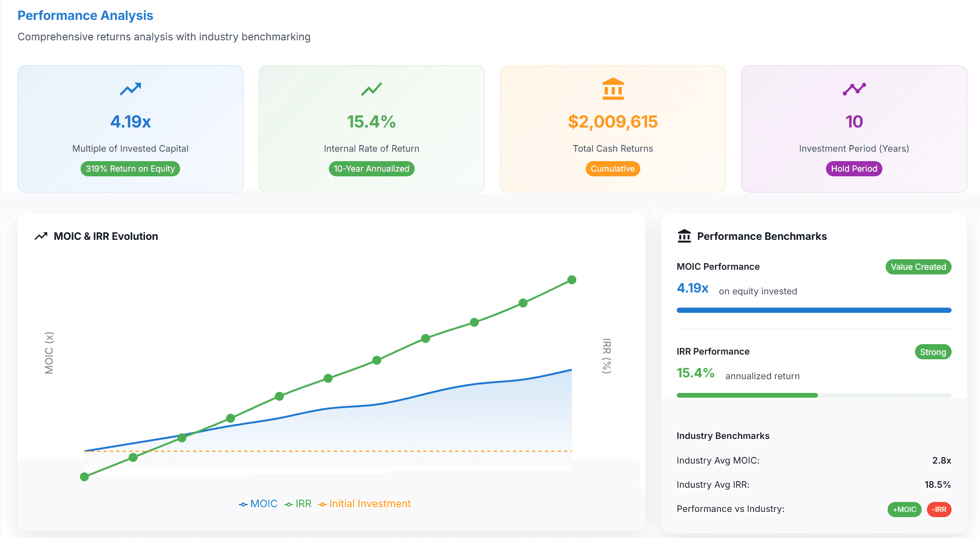Screen dimensions: 980x538
Task: Click the trending arrow icon on MOIC card
Action: [x=130, y=89]
